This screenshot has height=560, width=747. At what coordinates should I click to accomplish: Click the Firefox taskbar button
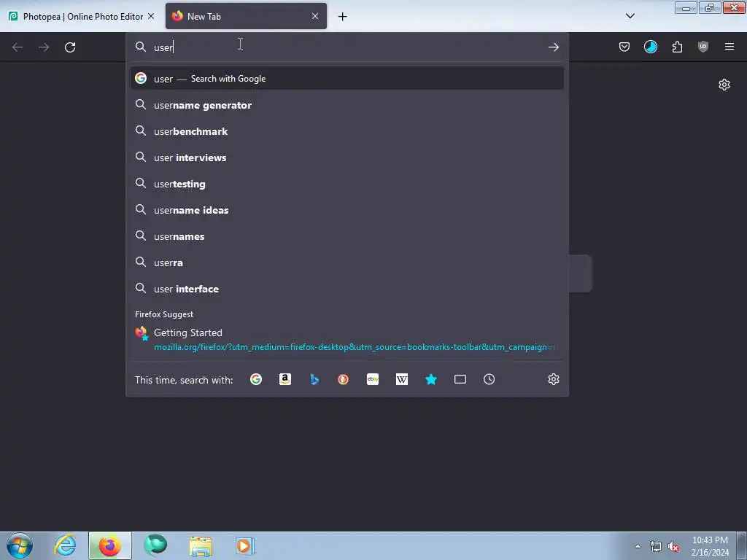[110, 545]
